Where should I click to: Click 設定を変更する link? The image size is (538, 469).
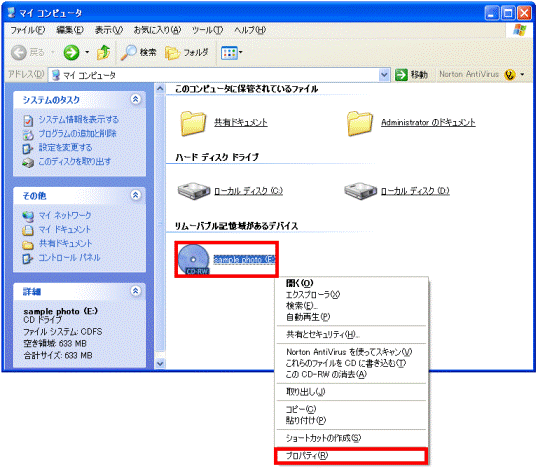[65, 148]
